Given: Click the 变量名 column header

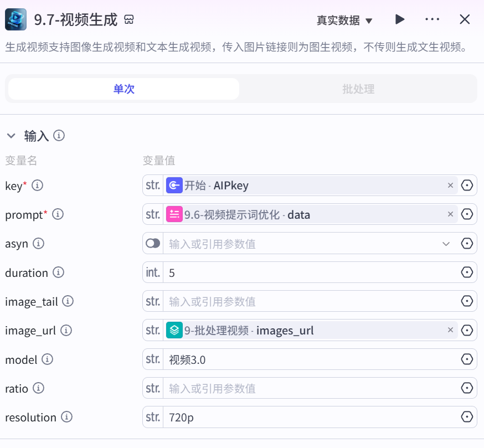Looking at the screenshot, I should coord(21,161).
